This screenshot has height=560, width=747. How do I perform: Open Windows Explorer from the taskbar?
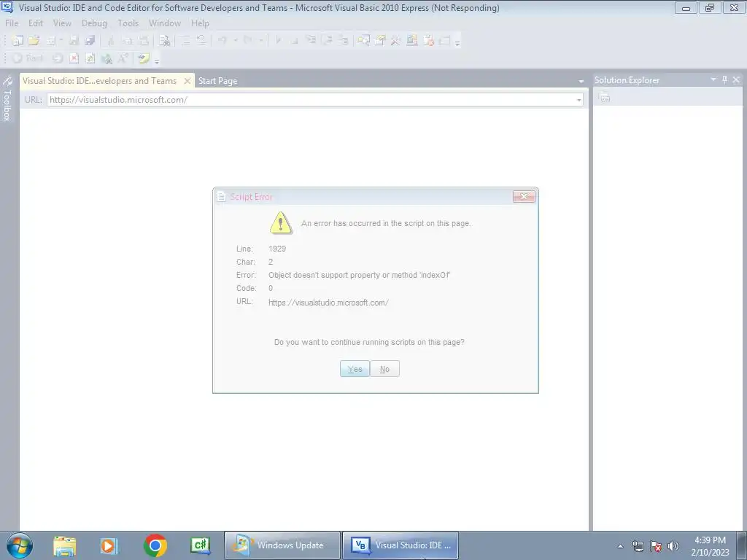64,545
